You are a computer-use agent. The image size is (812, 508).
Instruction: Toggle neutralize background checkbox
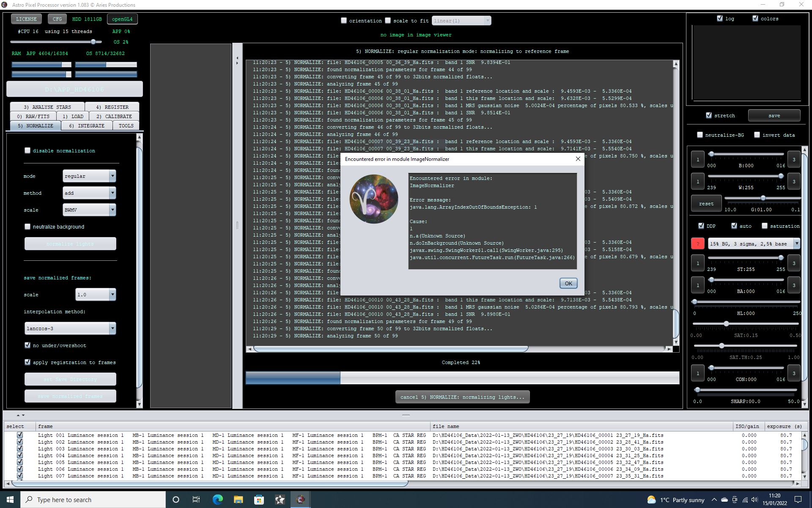[x=27, y=226]
